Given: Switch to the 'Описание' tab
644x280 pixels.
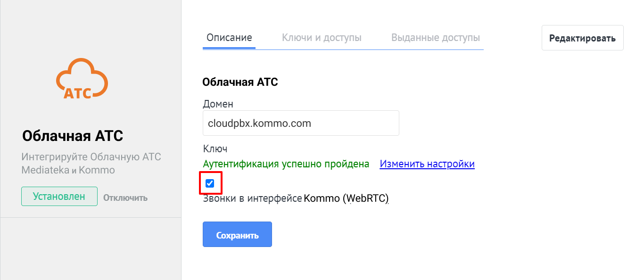Looking at the screenshot, I should [x=229, y=38].
